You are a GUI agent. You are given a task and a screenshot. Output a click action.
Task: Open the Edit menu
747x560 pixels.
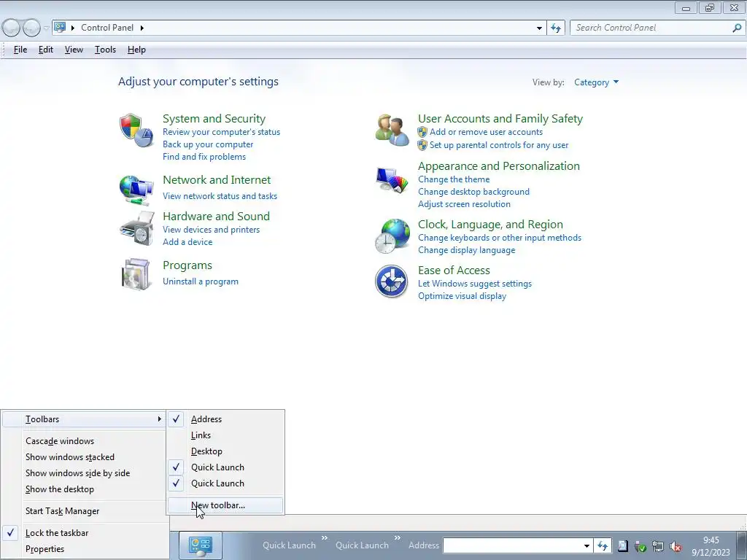click(x=46, y=50)
